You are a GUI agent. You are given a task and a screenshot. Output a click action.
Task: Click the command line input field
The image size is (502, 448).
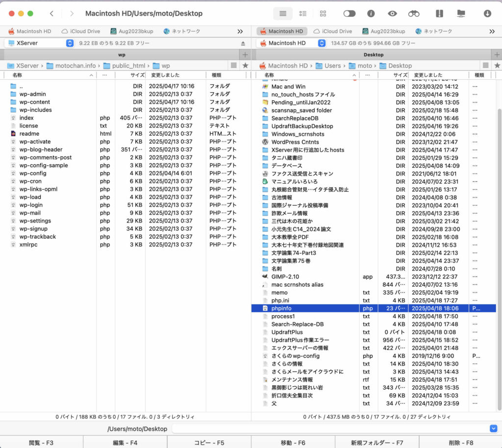click(330, 428)
